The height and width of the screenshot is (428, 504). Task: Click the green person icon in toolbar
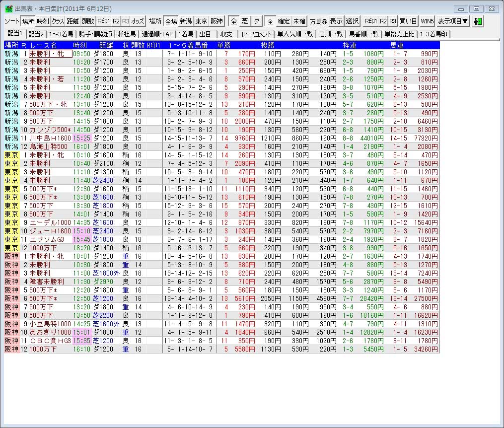click(x=478, y=21)
